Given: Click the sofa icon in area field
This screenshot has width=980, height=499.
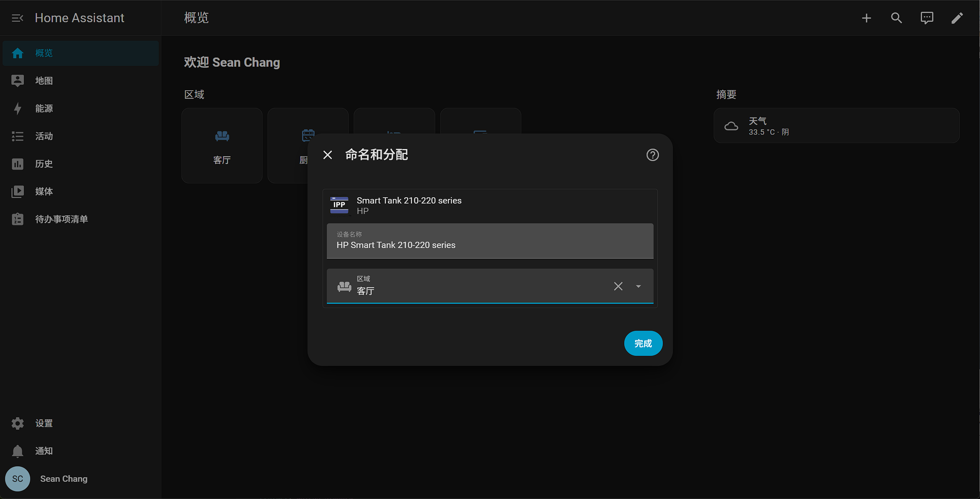Looking at the screenshot, I should click(x=344, y=286).
